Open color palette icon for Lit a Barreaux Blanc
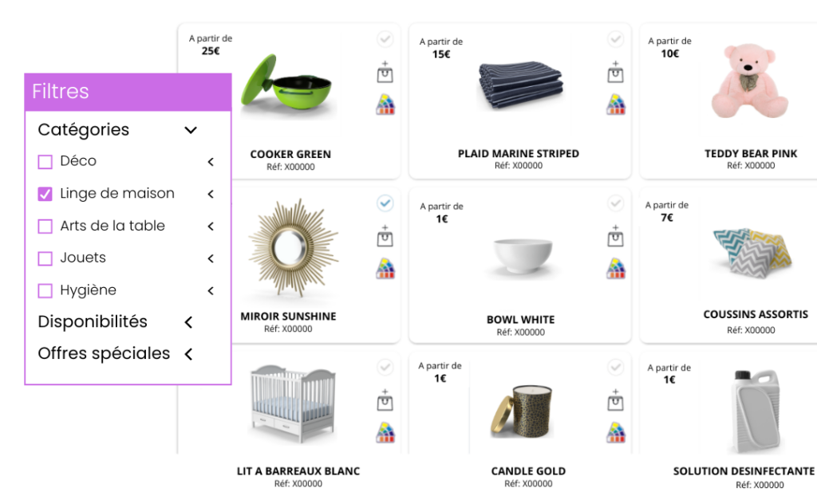The height and width of the screenshot is (504, 817). coord(385,432)
